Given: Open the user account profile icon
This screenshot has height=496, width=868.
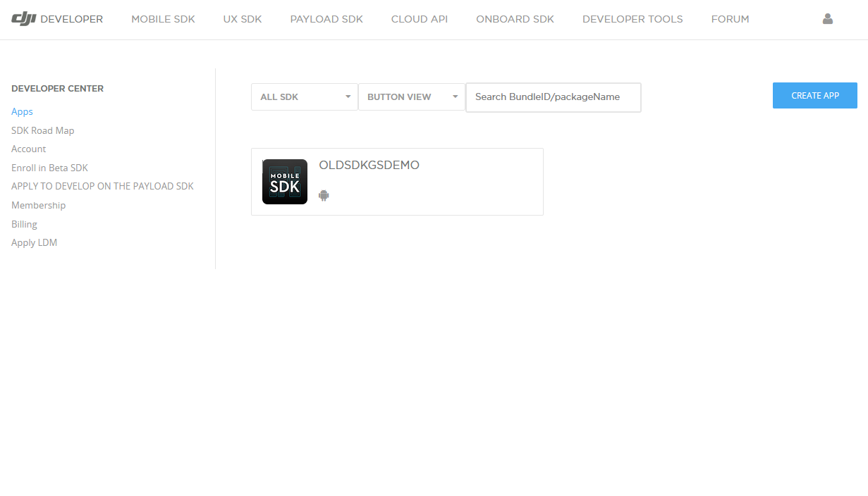Looking at the screenshot, I should click(828, 19).
